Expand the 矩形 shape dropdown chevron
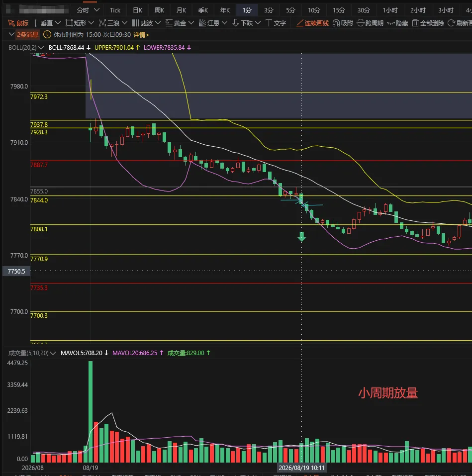 (91, 23)
